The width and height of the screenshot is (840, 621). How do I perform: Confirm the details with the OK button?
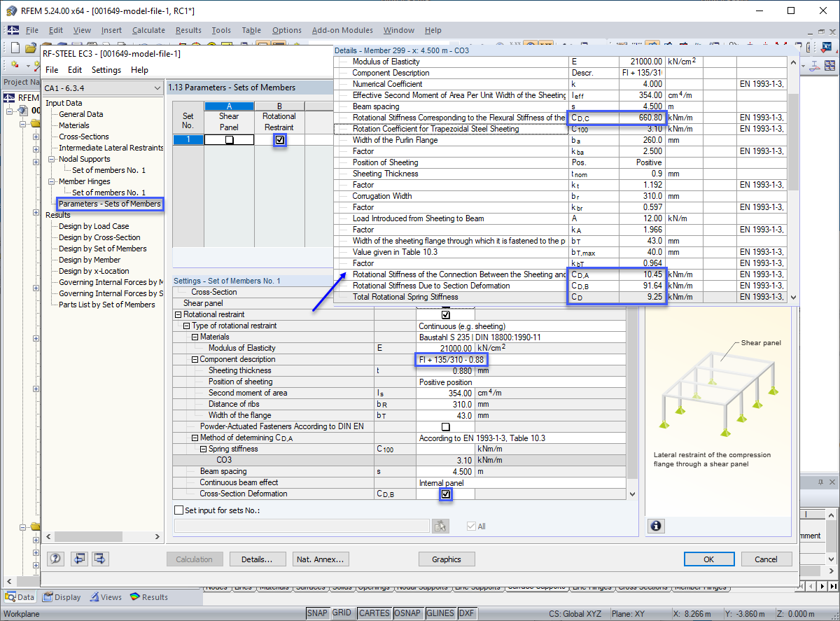(x=709, y=559)
